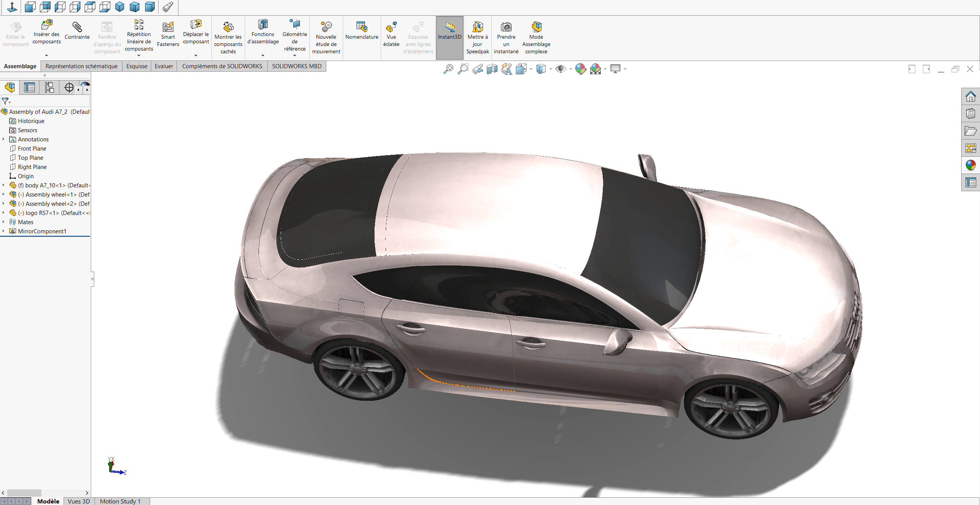
Task: Switch to Bottom view cube icon
Action: pyautogui.click(x=105, y=7)
